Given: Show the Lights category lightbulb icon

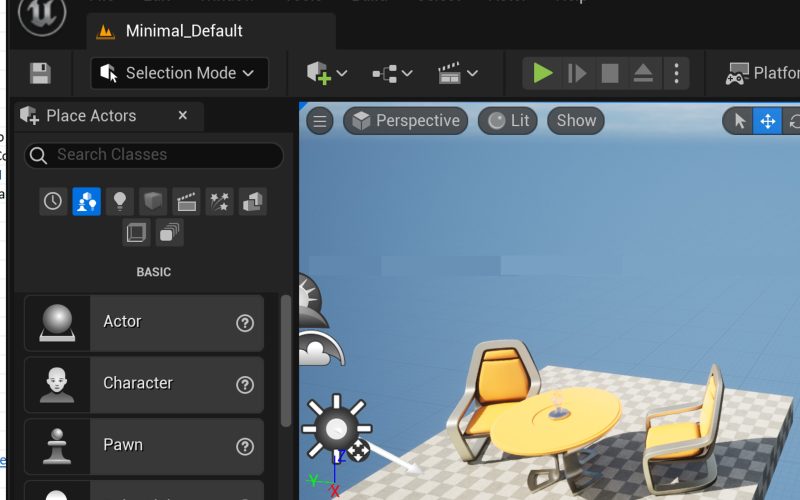Looking at the screenshot, I should (x=120, y=201).
